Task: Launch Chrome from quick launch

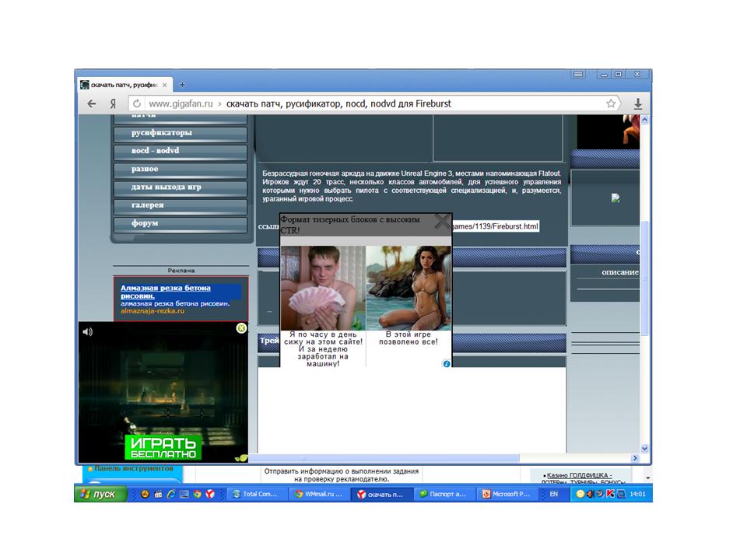Action: pyautogui.click(x=197, y=495)
